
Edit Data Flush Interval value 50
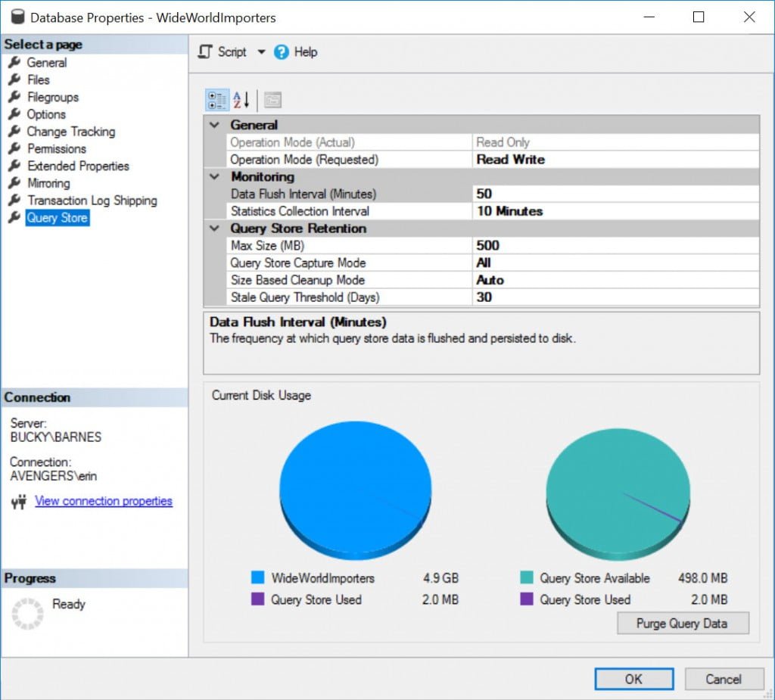[616, 194]
